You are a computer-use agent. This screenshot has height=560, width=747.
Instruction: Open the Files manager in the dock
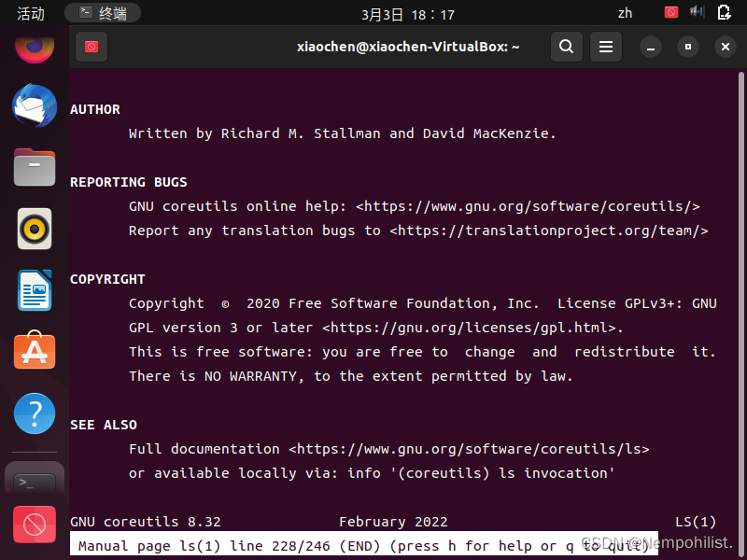(x=35, y=167)
